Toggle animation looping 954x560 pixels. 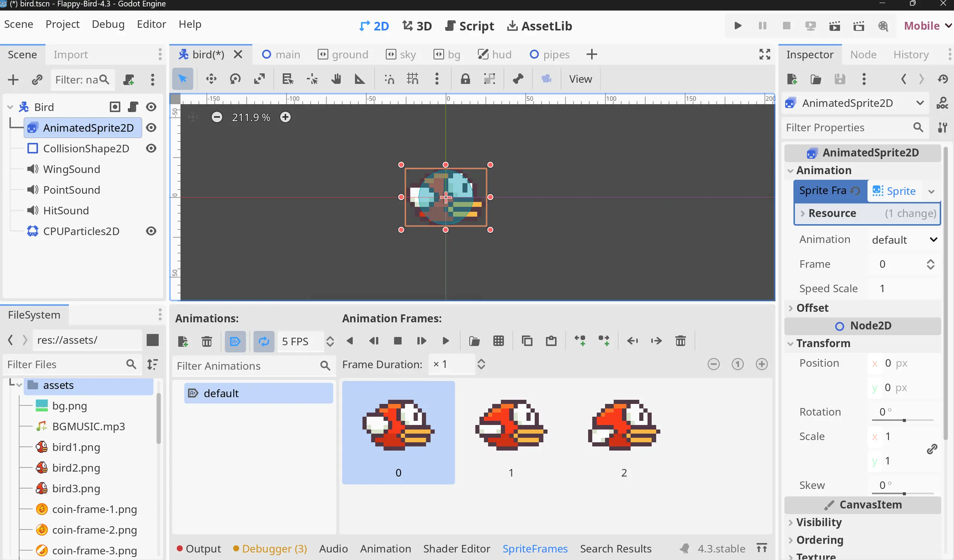(x=264, y=341)
